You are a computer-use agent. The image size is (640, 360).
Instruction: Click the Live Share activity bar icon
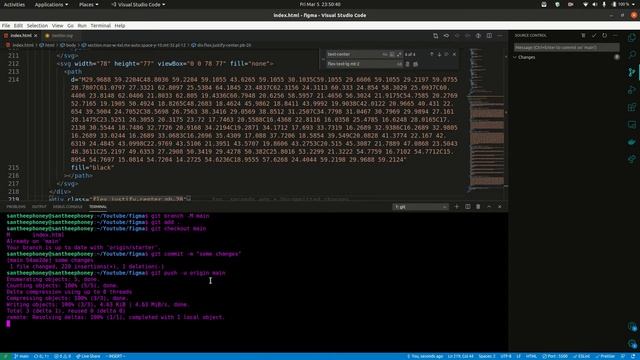632,159
